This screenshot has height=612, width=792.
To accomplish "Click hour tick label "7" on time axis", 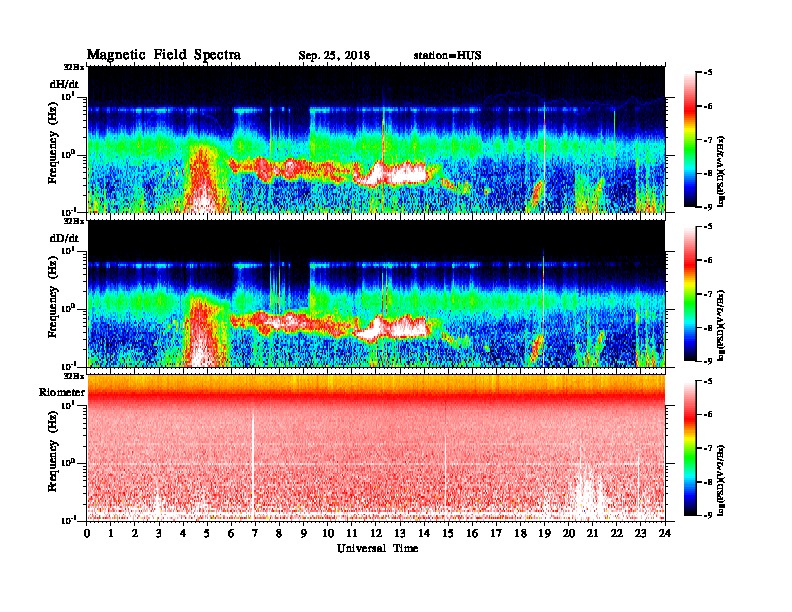I will [x=255, y=533].
